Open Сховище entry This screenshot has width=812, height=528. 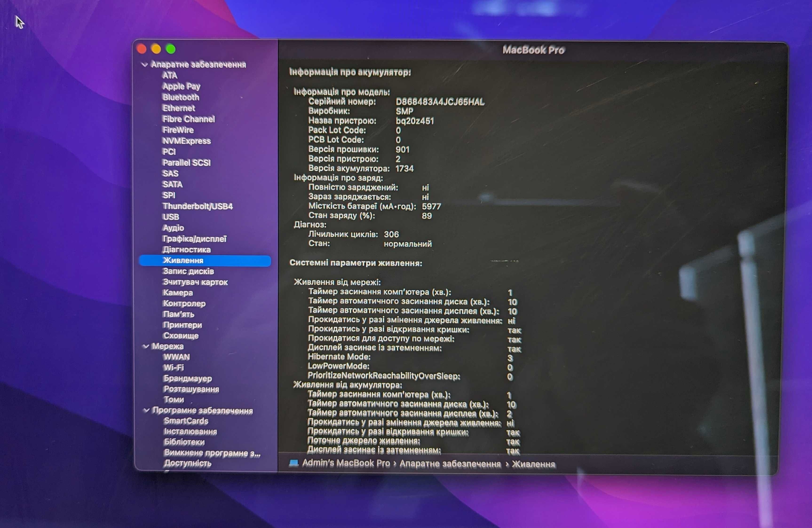(x=181, y=336)
